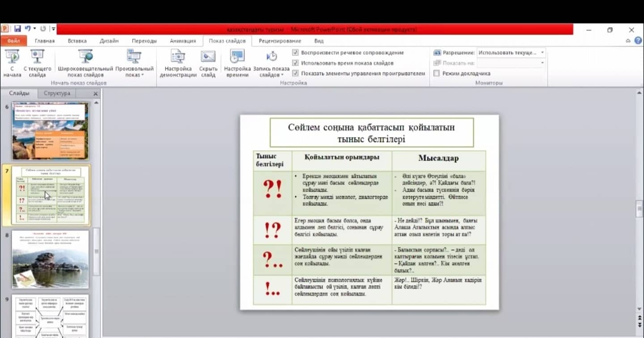Enable Режим докладчика presenter view checkbox
Image resolution: width=644 pixels, height=338 pixels.
tap(437, 73)
